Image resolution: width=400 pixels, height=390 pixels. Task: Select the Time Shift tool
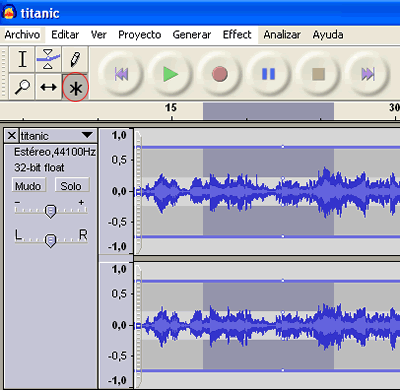(48, 87)
